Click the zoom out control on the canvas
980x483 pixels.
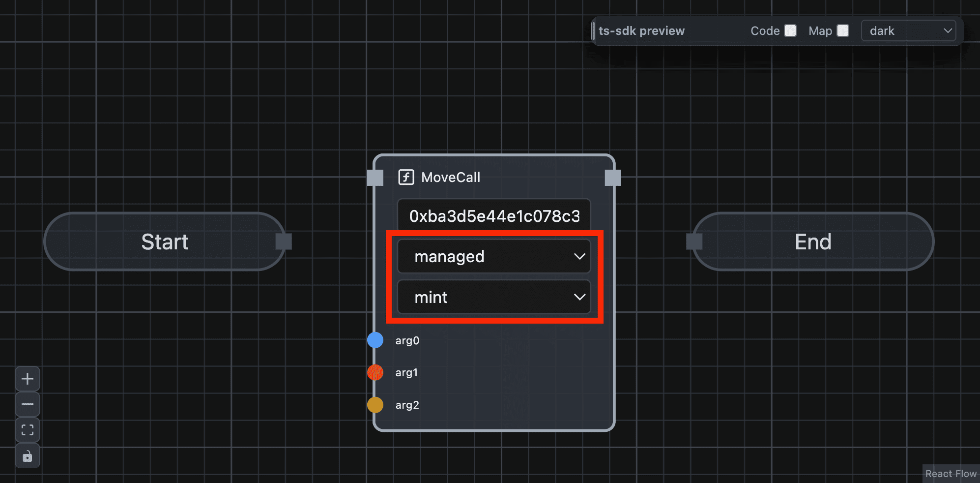(27, 404)
